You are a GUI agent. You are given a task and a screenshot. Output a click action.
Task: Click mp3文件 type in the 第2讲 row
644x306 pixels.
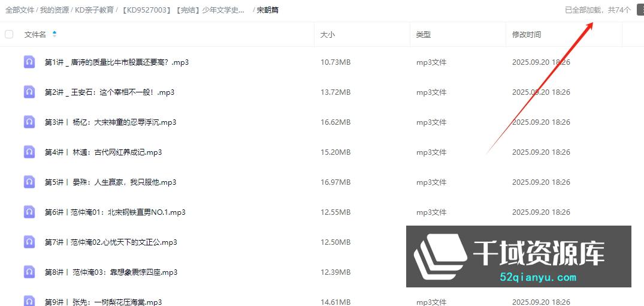431,92
